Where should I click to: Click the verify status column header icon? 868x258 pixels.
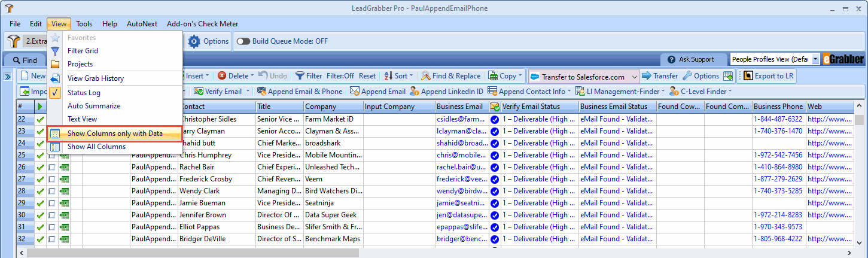coord(495,107)
